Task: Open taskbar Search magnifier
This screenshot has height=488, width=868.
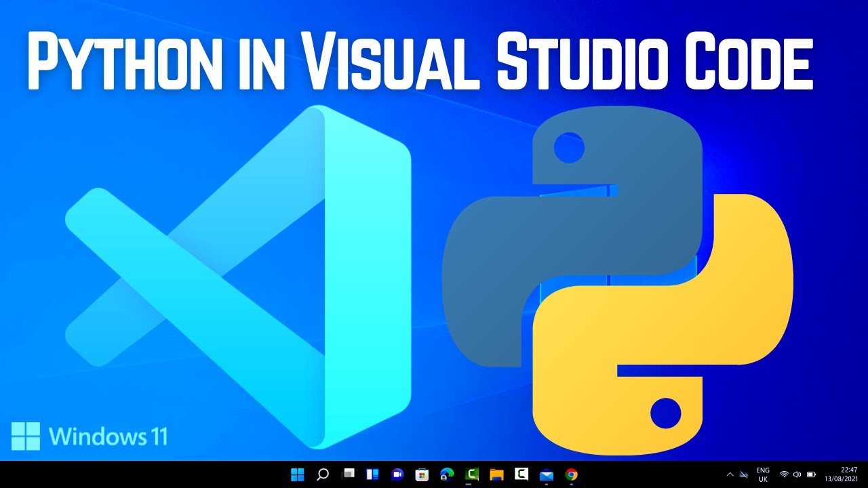Action: pos(323,474)
